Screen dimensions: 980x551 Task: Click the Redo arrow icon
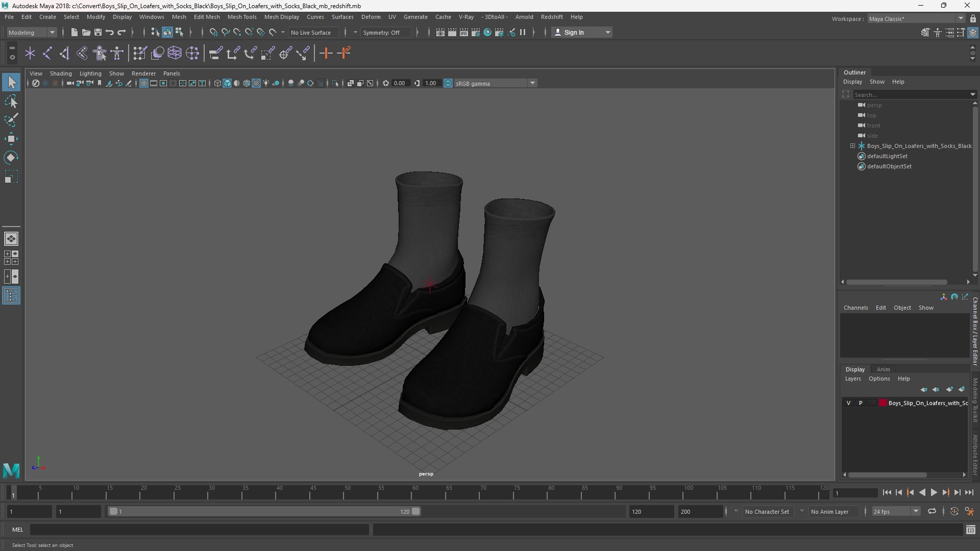tap(121, 32)
